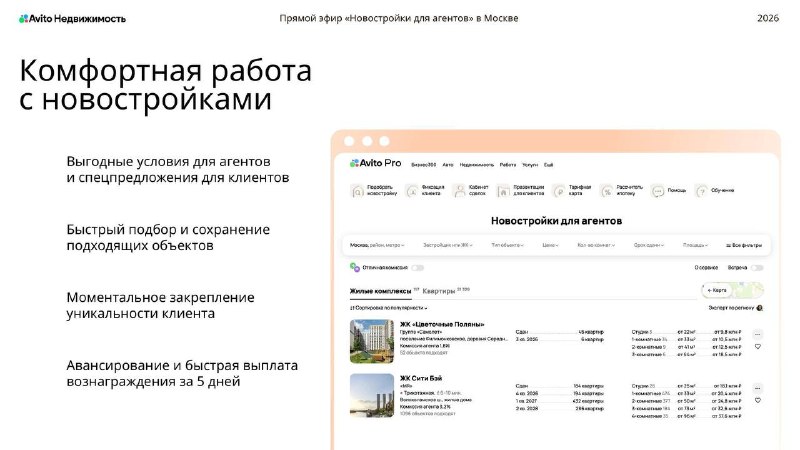Open the Презентации для клиентов icon
This screenshot has width=800, height=450.
(x=503, y=191)
